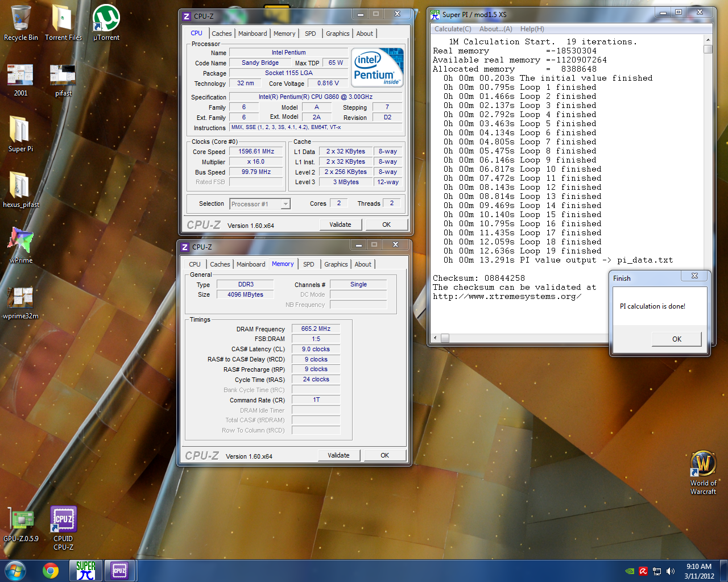Click the Core Speed 1596.61 MHz value
Viewport: 728px width, 582px height.
pyautogui.click(x=256, y=151)
